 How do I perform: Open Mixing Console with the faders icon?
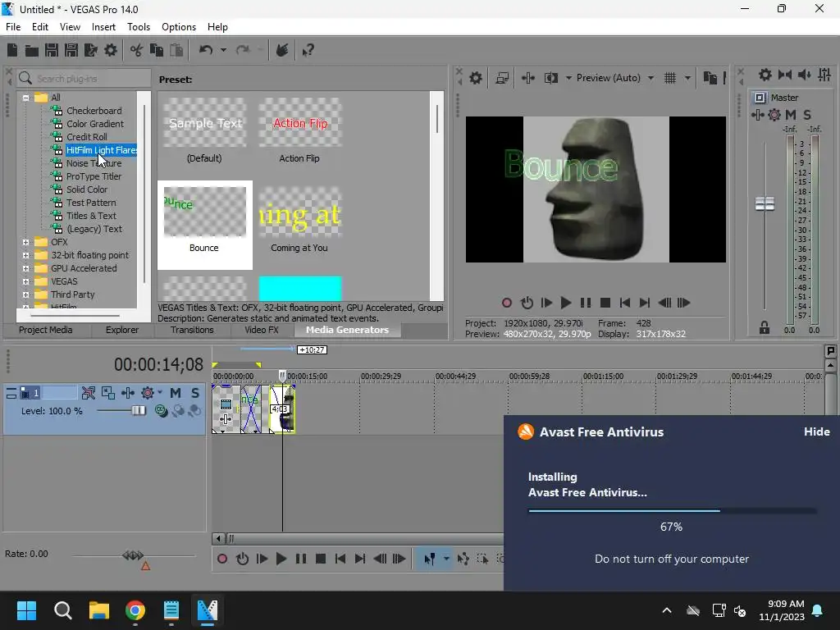coord(824,75)
